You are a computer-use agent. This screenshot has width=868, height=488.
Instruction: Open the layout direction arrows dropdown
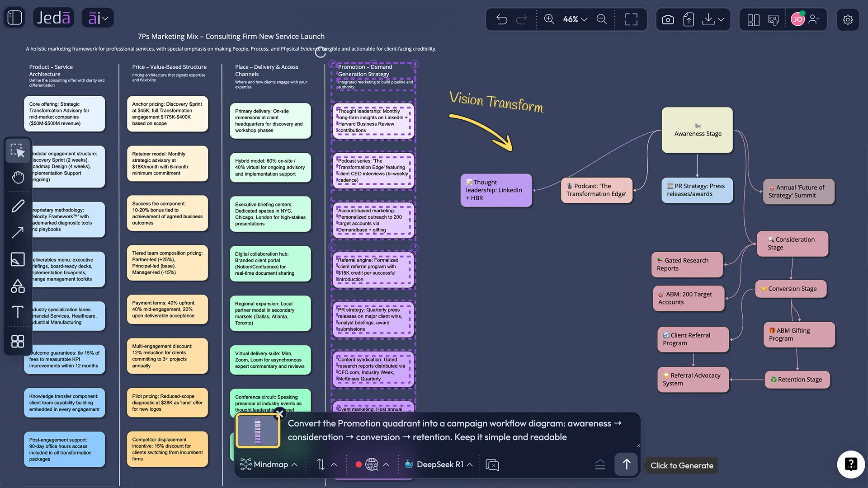[x=326, y=465]
